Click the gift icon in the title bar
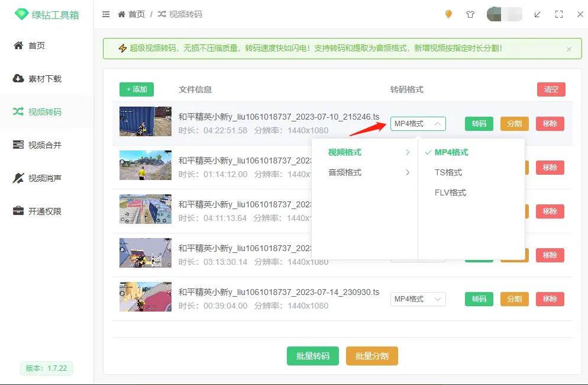The image size is (588, 385). (x=470, y=14)
